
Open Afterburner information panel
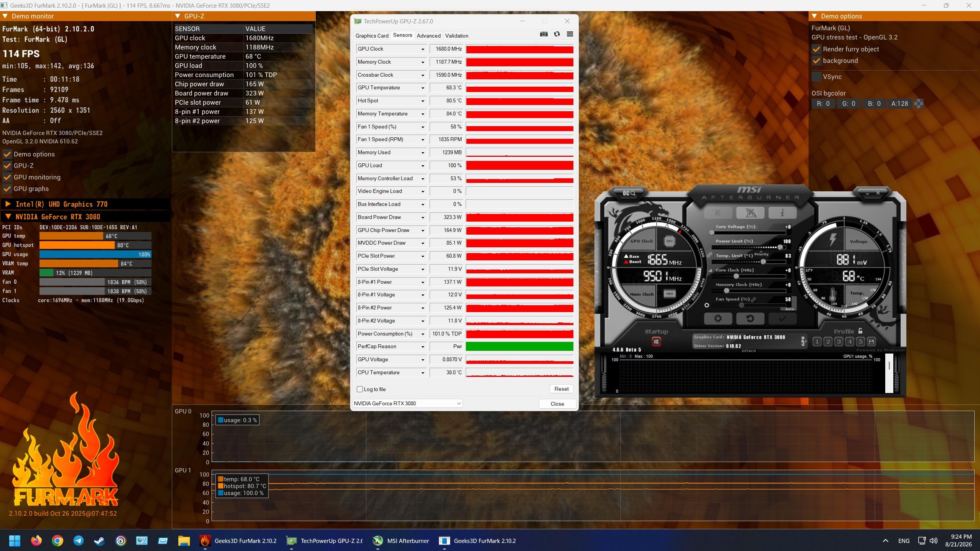[782, 212]
